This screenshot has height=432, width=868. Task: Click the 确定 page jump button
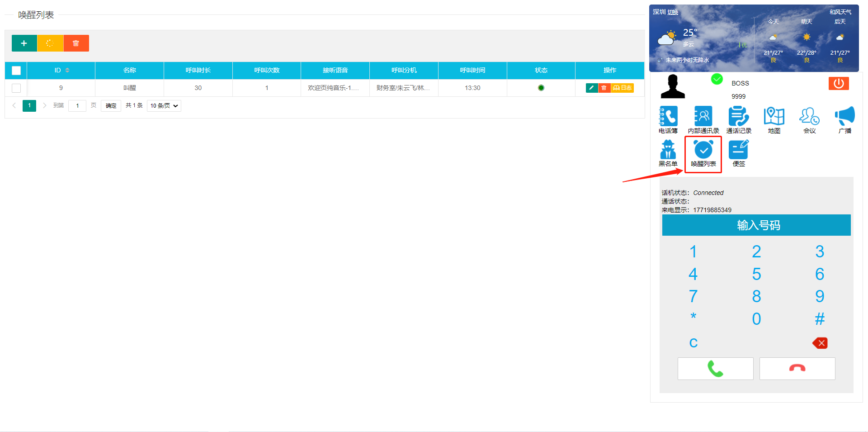click(x=111, y=106)
